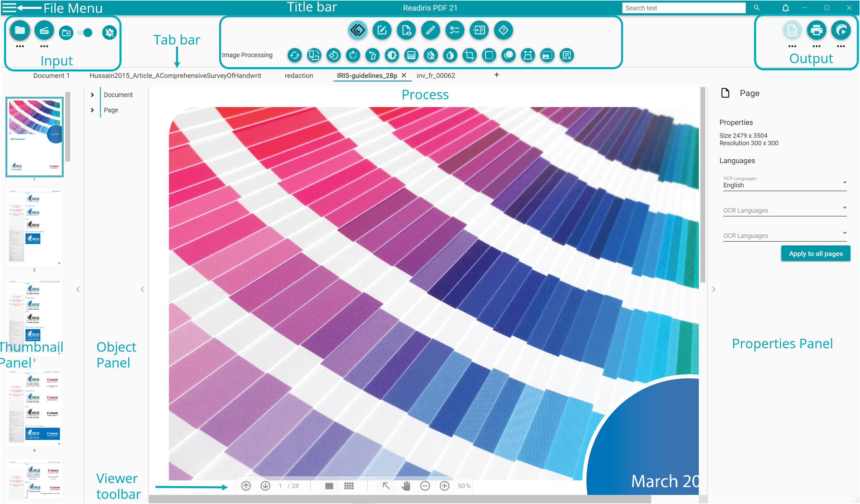Expand the Page tree item
Viewport: 860px width, 504px height.
(x=92, y=109)
